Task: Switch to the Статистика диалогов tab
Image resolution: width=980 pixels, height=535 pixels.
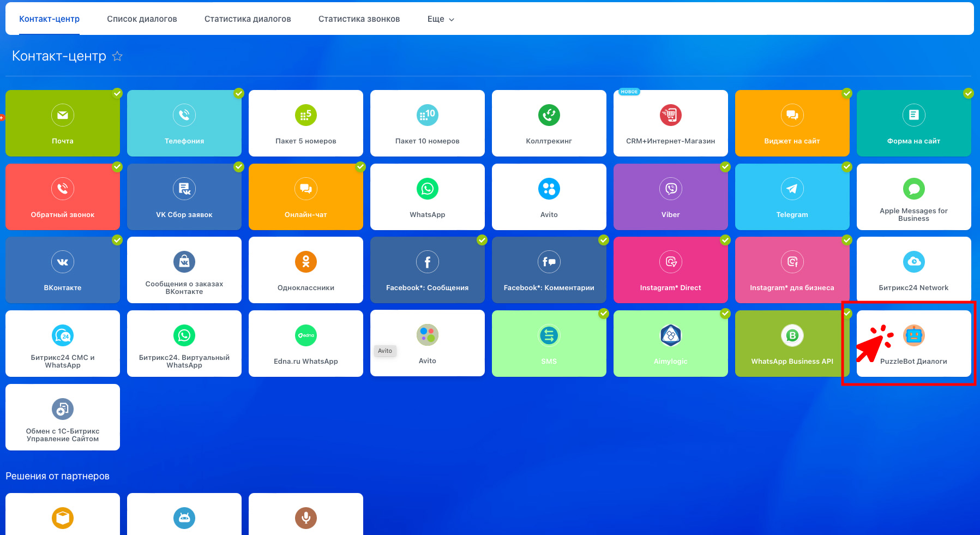Action: click(x=248, y=19)
